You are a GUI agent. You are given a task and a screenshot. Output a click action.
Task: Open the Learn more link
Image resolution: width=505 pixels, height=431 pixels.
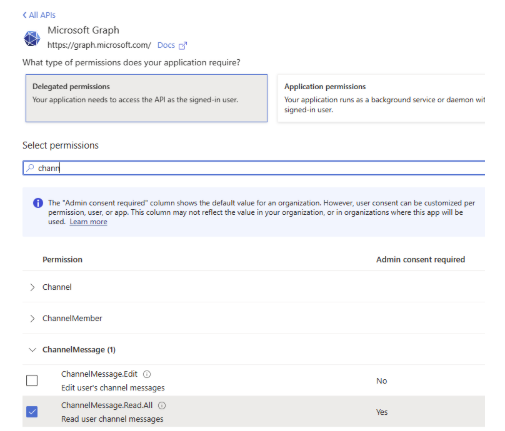point(88,222)
